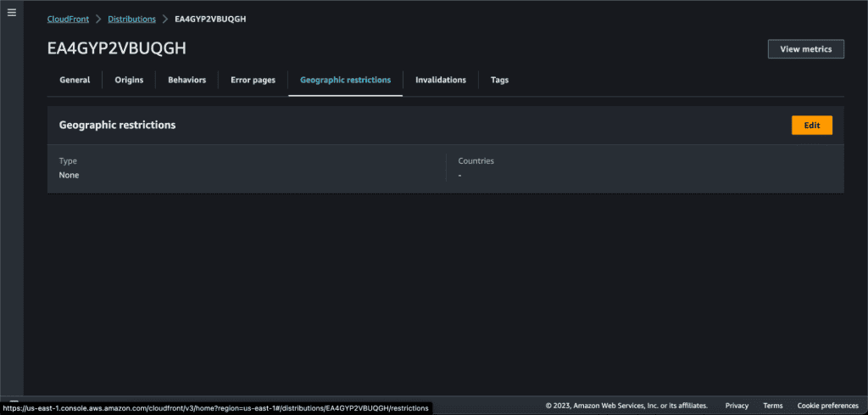Switch to the Origins tab
868x415 pixels.
129,80
